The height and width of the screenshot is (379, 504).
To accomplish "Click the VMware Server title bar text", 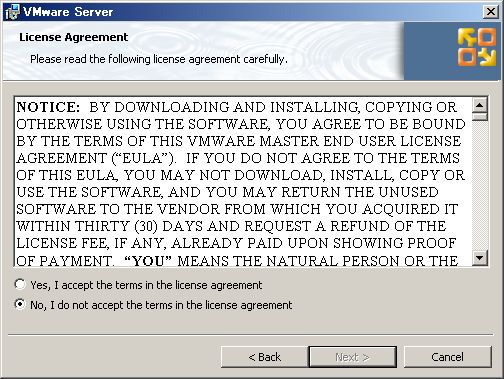I will [68, 12].
